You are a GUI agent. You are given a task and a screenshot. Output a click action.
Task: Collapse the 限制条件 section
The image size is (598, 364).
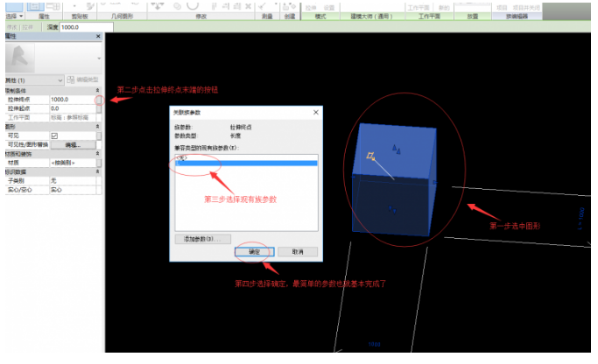point(98,91)
